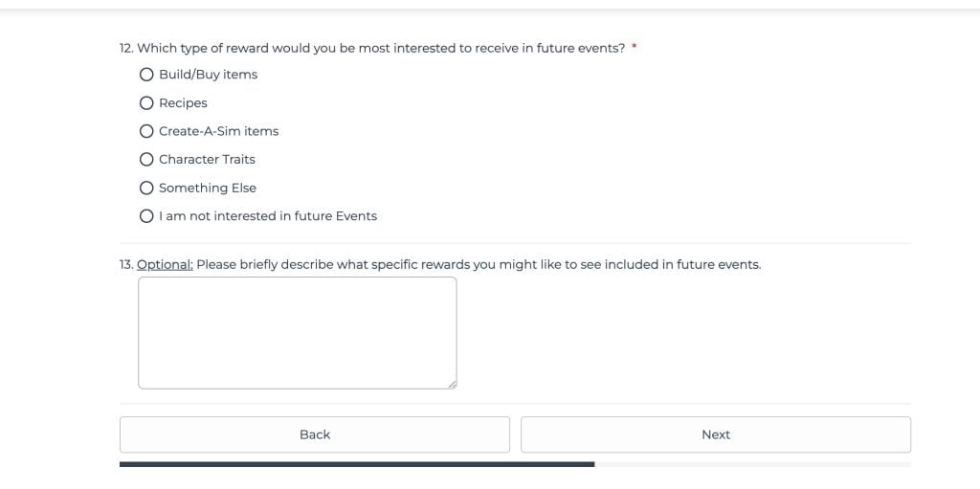
Task: Choose the Something Else radio option
Action: coord(146,188)
